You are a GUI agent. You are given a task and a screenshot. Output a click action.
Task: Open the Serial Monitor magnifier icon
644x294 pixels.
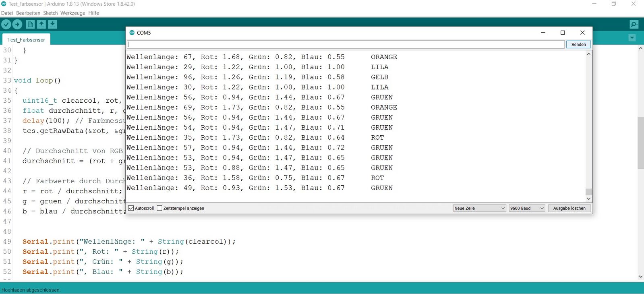(634, 25)
